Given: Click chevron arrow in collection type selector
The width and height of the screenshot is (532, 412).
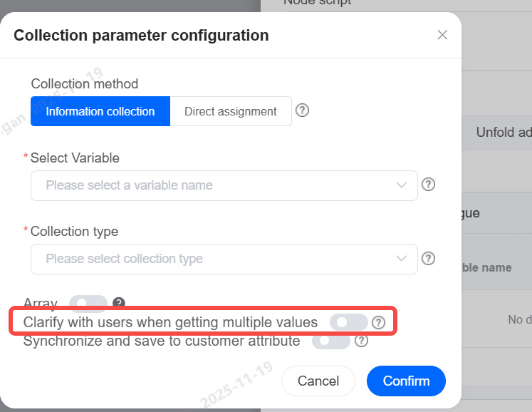Looking at the screenshot, I should [402, 259].
